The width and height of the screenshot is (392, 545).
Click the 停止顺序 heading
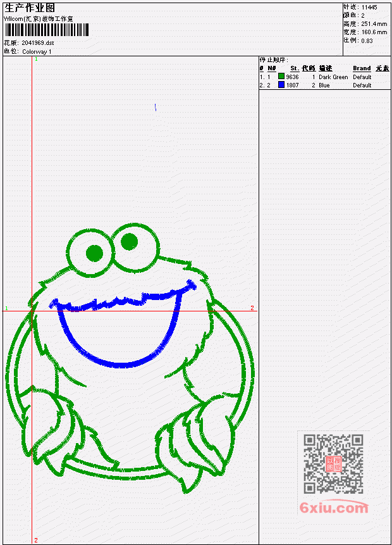tap(274, 60)
